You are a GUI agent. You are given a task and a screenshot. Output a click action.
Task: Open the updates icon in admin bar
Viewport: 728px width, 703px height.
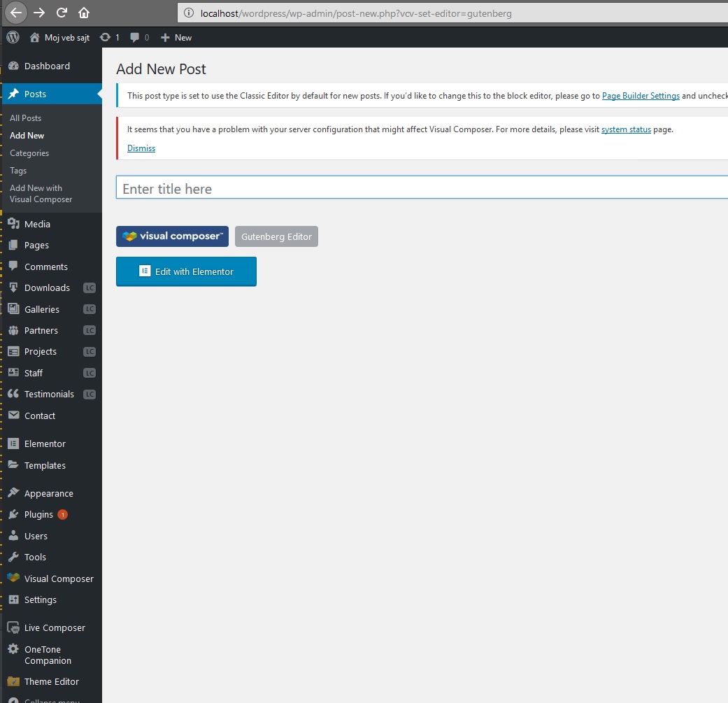click(106, 38)
